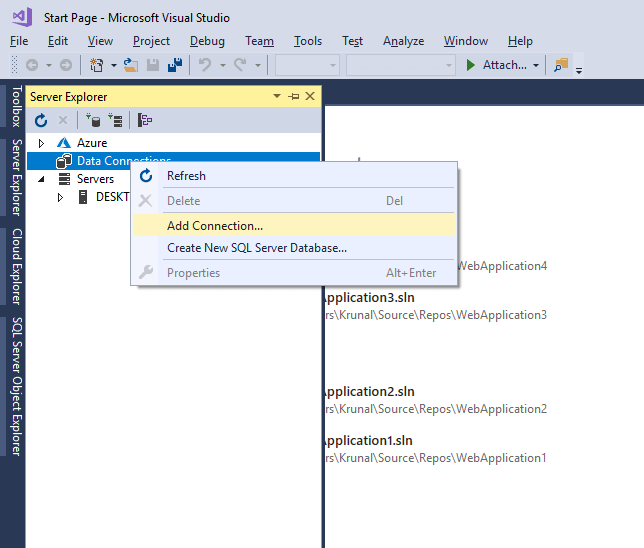Choose Refresh from the context menu
The image size is (644, 548).
[294, 176]
